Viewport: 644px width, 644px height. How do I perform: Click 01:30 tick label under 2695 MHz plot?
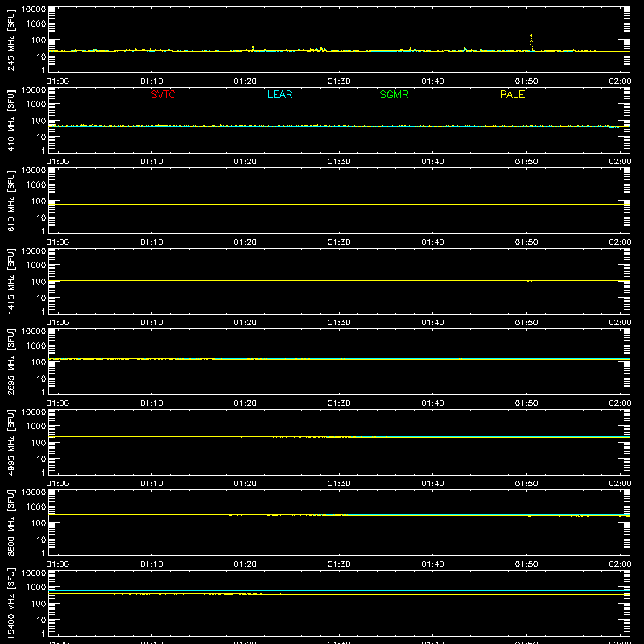pos(339,403)
